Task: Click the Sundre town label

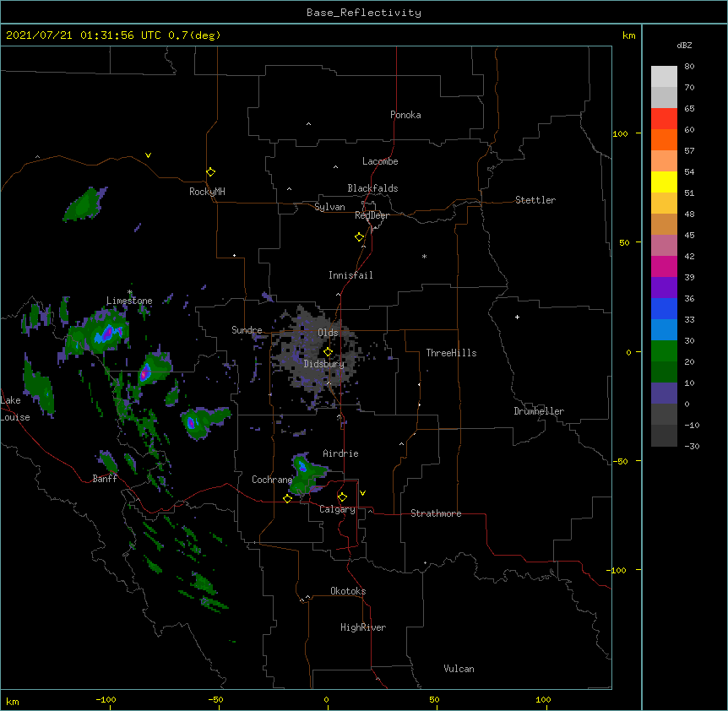Action: tap(247, 330)
